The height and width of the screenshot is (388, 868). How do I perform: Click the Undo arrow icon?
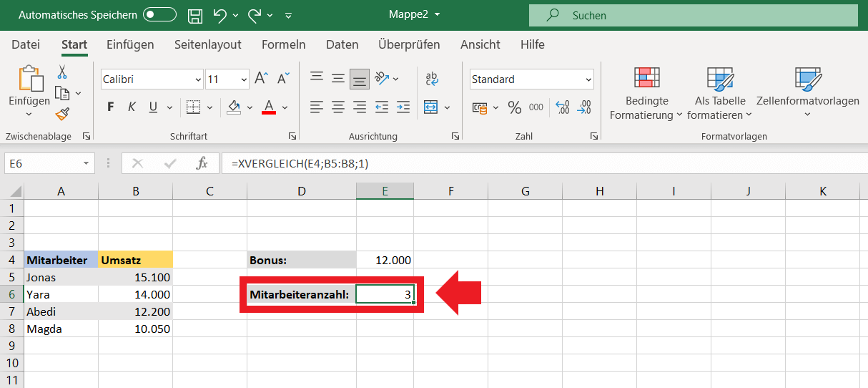(x=220, y=14)
